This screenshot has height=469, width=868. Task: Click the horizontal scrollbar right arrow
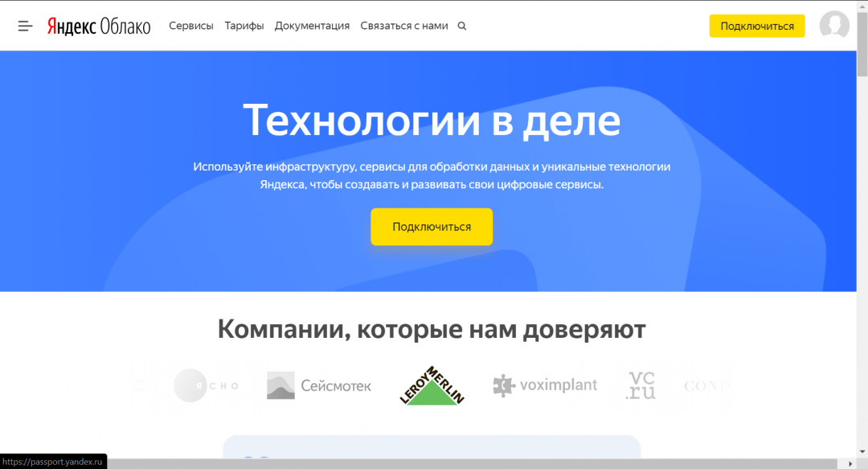coord(850,463)
